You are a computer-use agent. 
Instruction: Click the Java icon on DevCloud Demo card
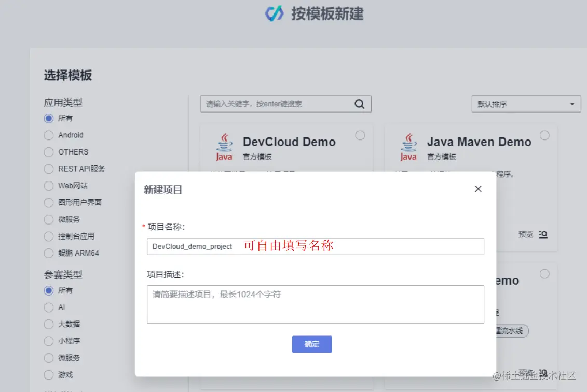point(224,147)
